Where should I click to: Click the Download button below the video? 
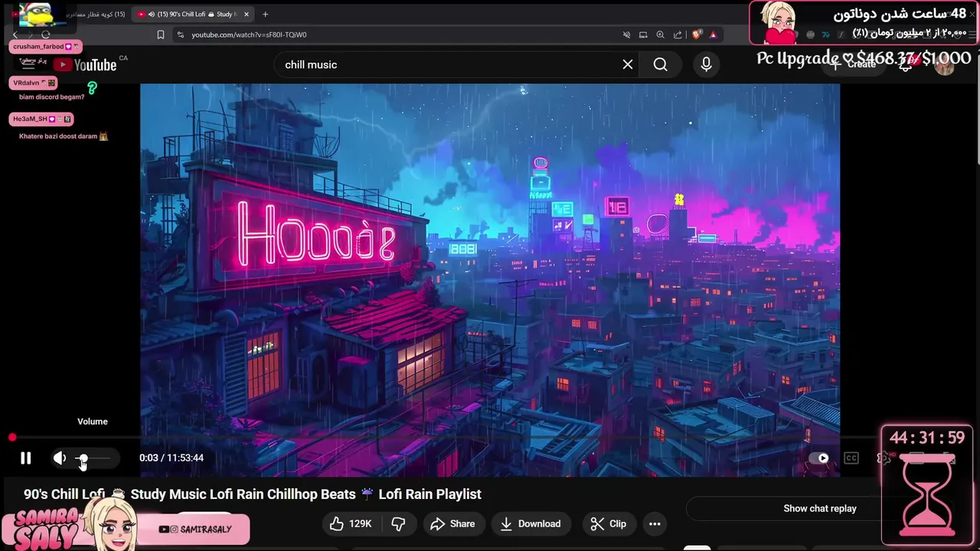point(531,523)
